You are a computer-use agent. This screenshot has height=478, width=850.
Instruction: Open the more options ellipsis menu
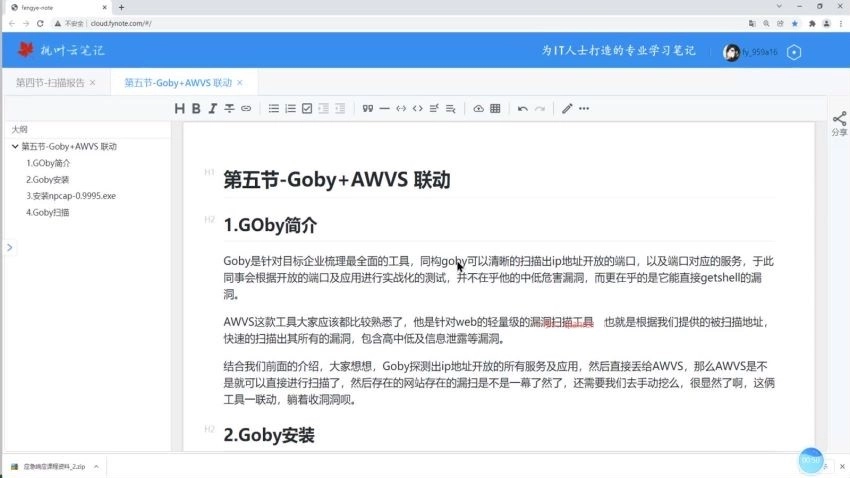tap(584, 108)
